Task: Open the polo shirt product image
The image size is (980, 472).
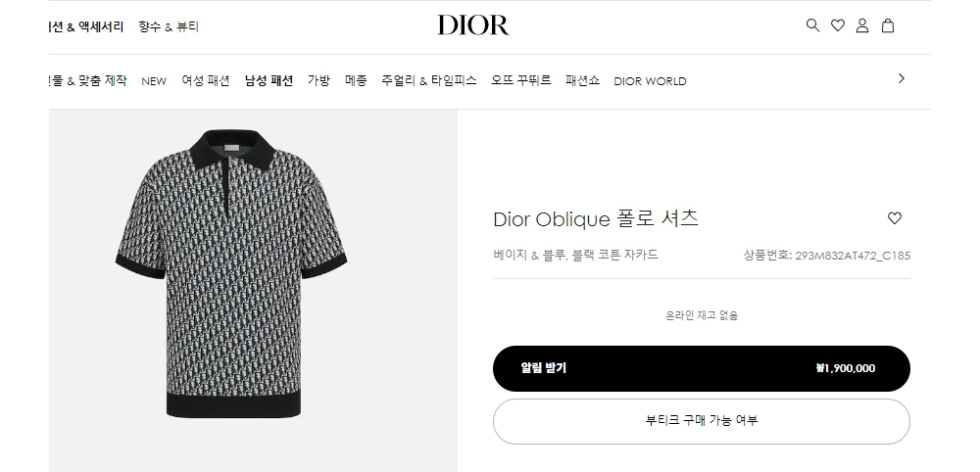Action: tap(231, 273)
